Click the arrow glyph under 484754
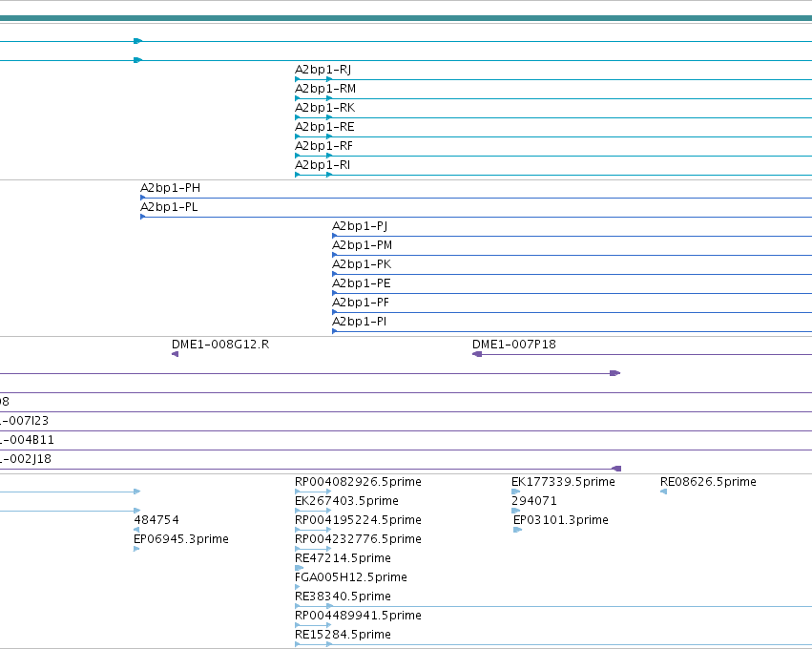The image size is (812, 649). (x=136, y=531)
